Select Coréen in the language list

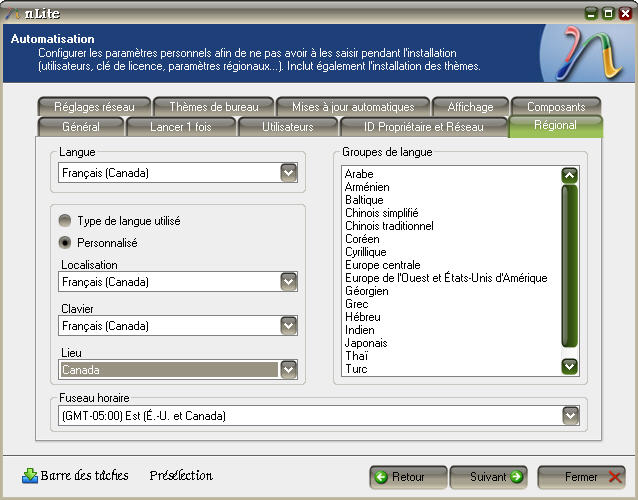coord(362,239)
